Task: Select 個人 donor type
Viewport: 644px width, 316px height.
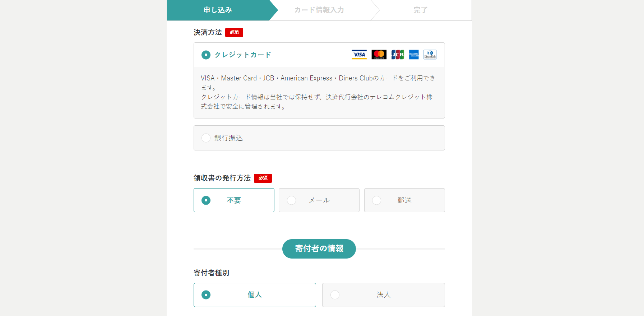Action: pyautogui.click(x=255, y=295)
